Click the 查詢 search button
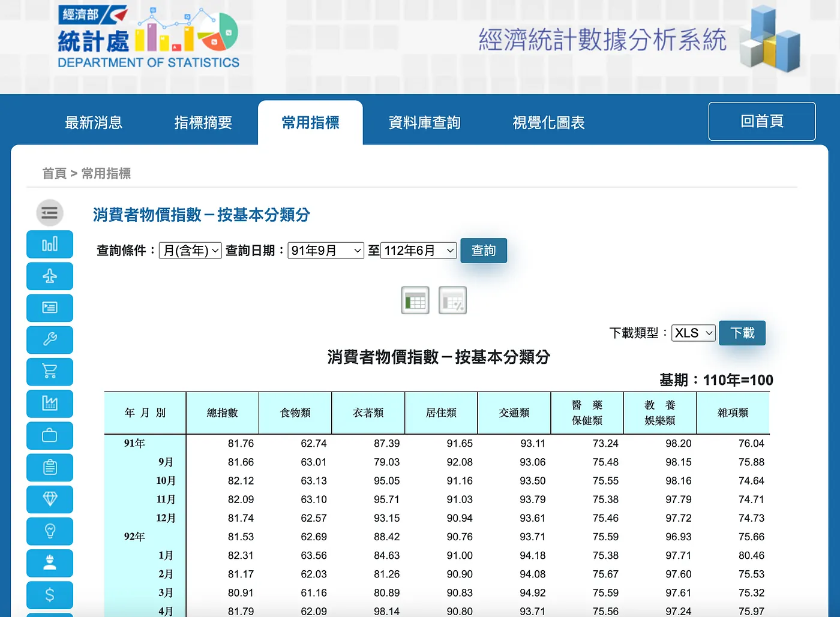Viewport: 840px width, 617px height. pyautogui.click(x=484, y=251)
